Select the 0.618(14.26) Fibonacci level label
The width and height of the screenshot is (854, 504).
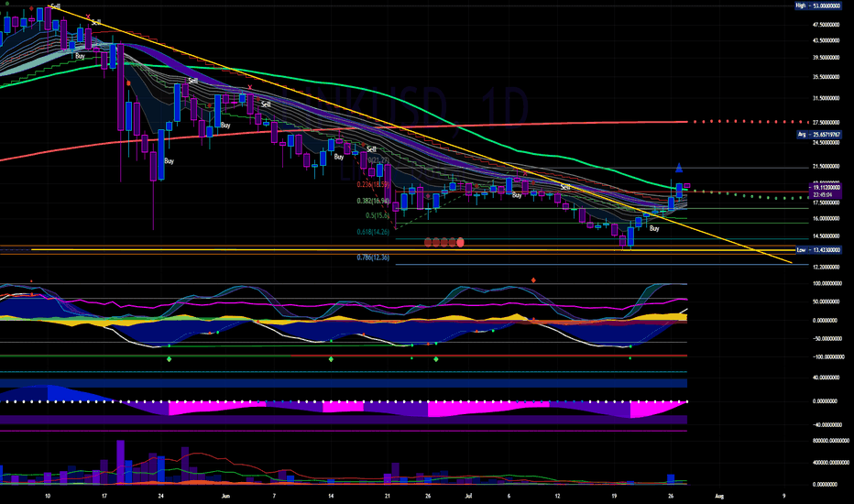pos(373,232)
